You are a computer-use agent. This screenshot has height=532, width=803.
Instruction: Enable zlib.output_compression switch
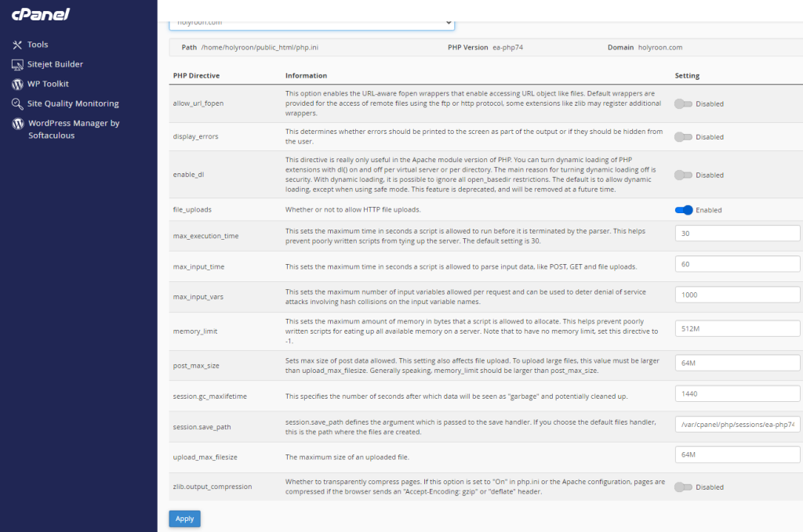pyautogui.click(x=684, y=487)
